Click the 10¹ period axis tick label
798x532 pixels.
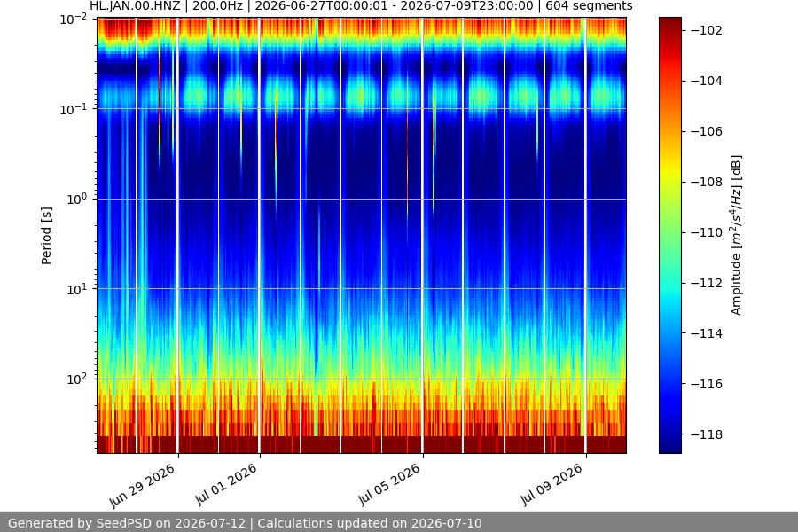tap(77, 289)
